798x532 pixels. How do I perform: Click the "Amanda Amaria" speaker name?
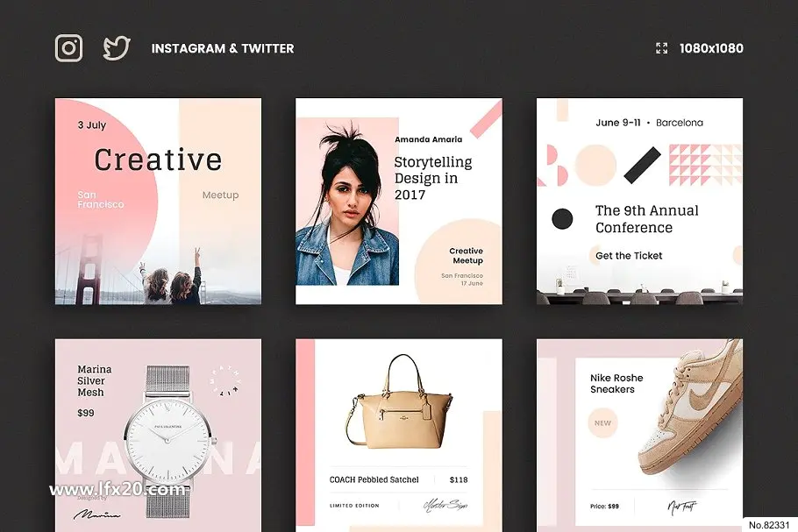point(429,139)
